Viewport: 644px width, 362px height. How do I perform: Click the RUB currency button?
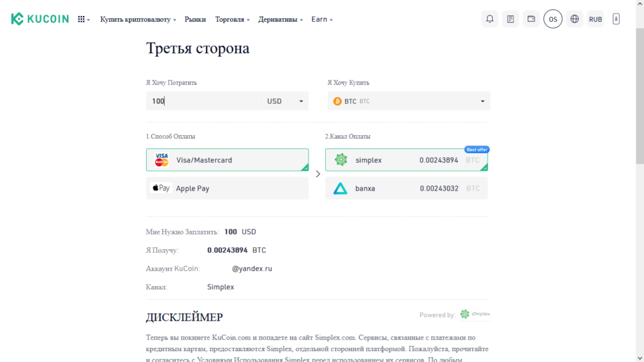click(x=596, y=19)
